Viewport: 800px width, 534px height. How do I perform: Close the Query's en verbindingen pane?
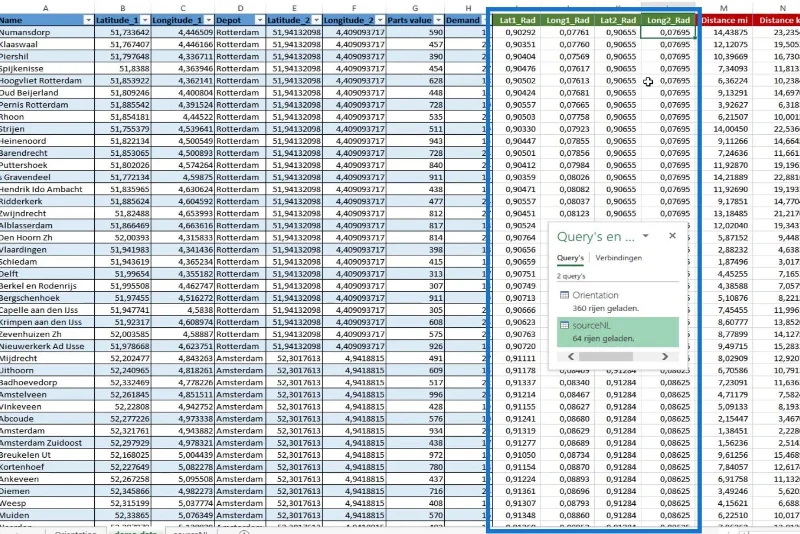coord(672,236)
